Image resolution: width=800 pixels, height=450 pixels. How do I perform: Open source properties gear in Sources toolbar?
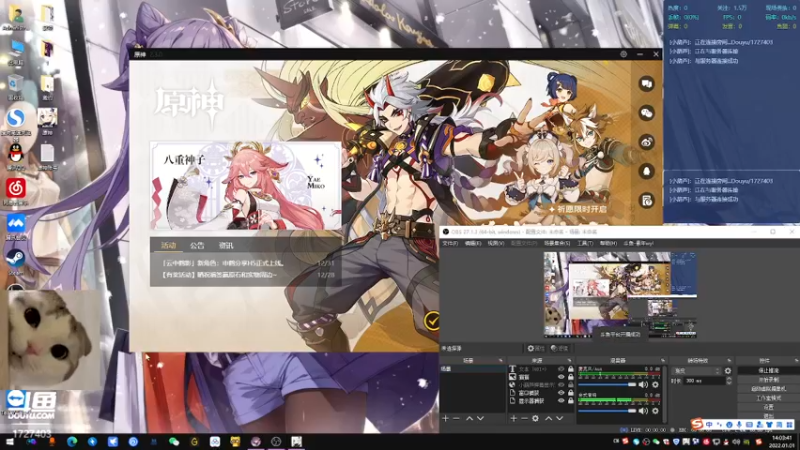pos(535,418)
